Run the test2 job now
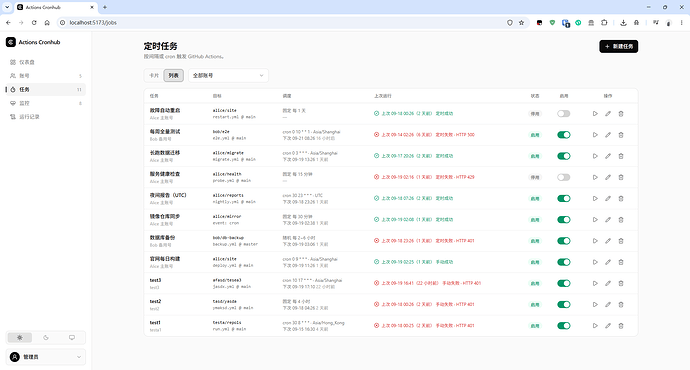Image resolution: width=690 pixels, height=370 pixels. coord(595,304)
